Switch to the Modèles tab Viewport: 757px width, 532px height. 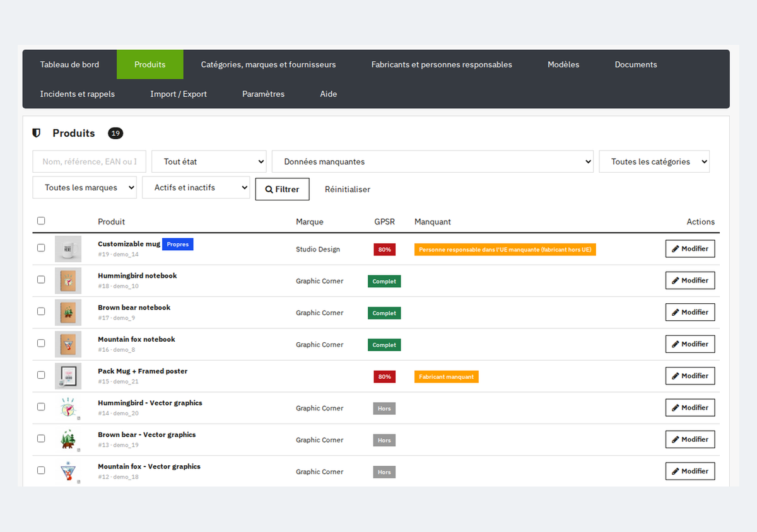click(563, 64)
